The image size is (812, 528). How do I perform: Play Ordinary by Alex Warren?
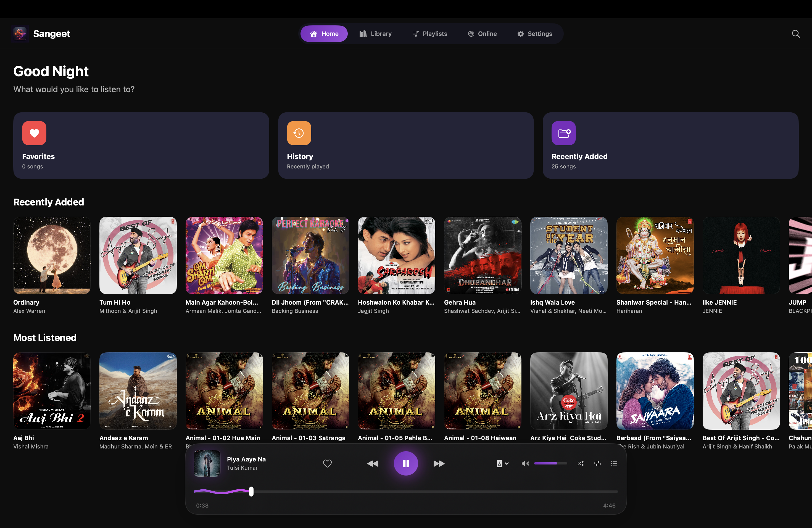52,255
